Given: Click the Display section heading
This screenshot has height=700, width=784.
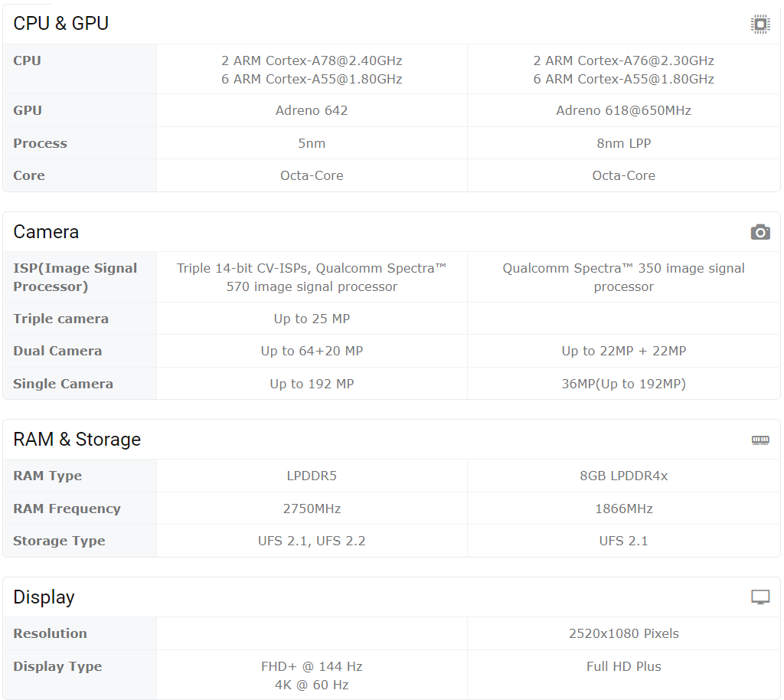Looking at the screenshot, I should (44, 597).
